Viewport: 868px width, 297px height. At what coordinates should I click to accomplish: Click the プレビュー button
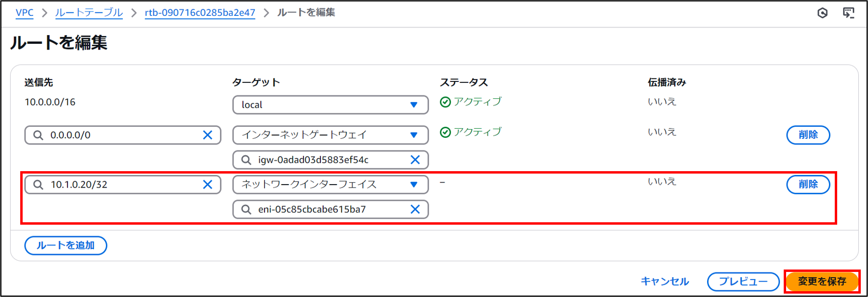(743, 282)
